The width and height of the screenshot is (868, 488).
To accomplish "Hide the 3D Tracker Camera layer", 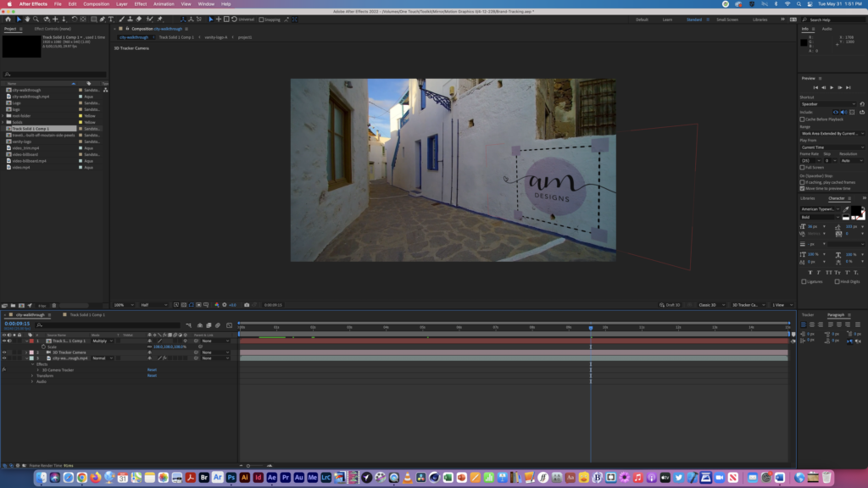I will [x=4, y=352].
